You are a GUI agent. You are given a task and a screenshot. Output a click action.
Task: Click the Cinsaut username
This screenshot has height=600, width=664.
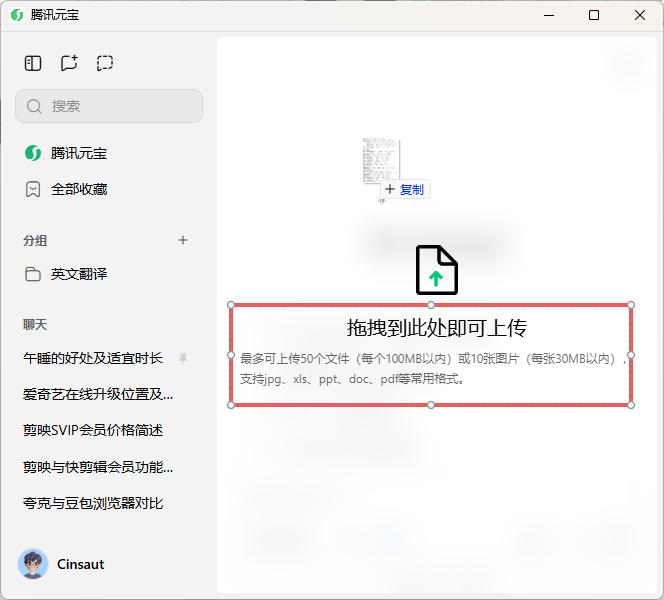click(80, 564)
